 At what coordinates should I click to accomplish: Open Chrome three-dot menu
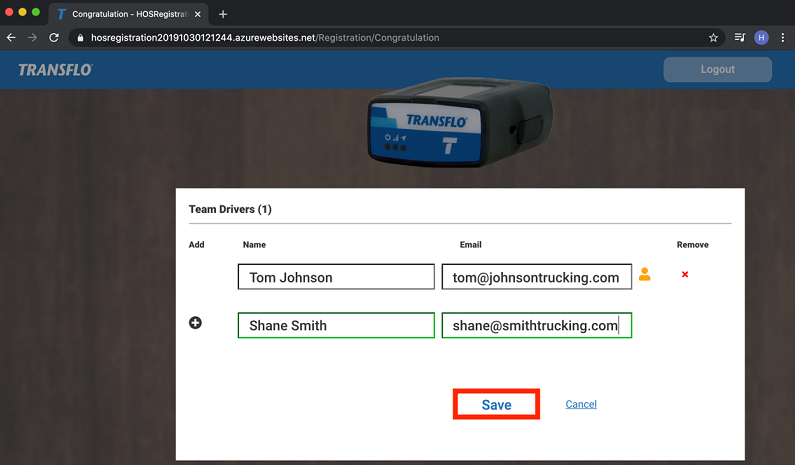pyautogui.click(x=783, y=38)
